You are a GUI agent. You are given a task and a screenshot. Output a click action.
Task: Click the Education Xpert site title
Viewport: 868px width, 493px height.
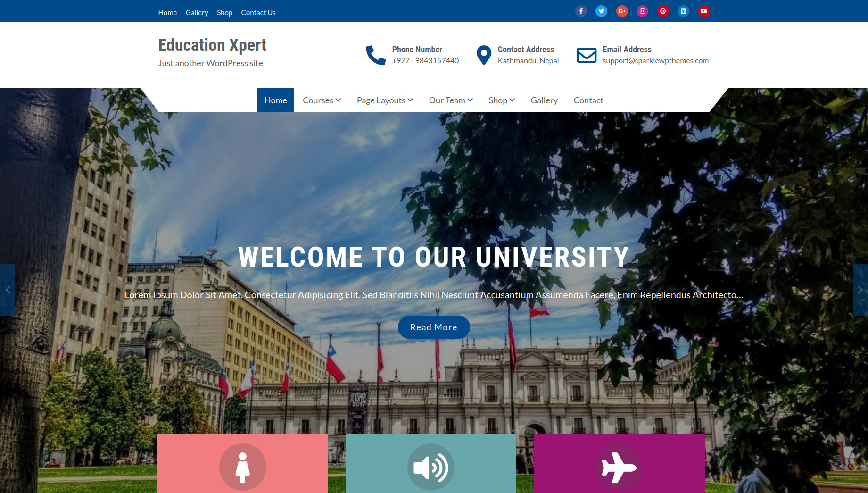pyautogui.click(x=212, y=45)
